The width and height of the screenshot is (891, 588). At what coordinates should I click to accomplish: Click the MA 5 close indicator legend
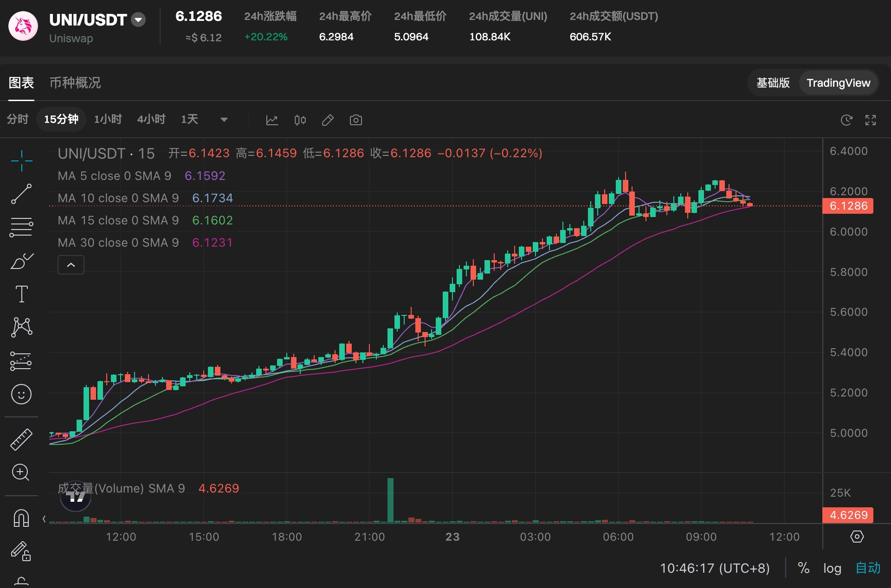point(114,176)
